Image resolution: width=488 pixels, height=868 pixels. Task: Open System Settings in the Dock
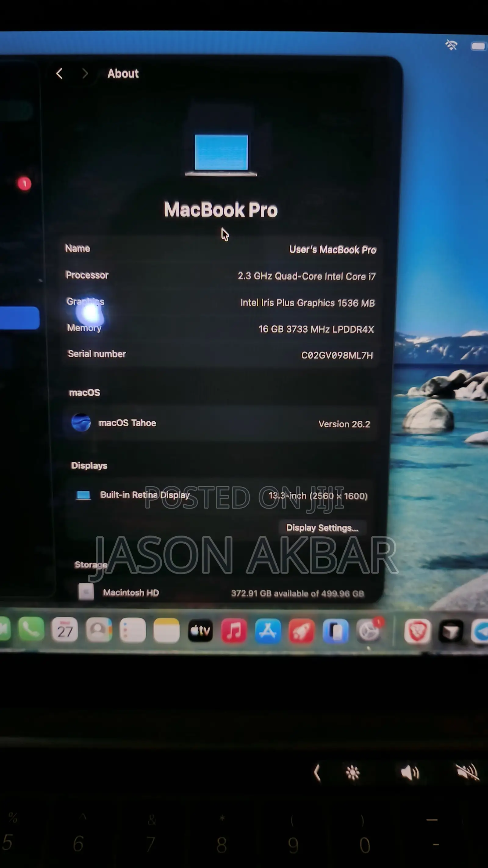369,631
